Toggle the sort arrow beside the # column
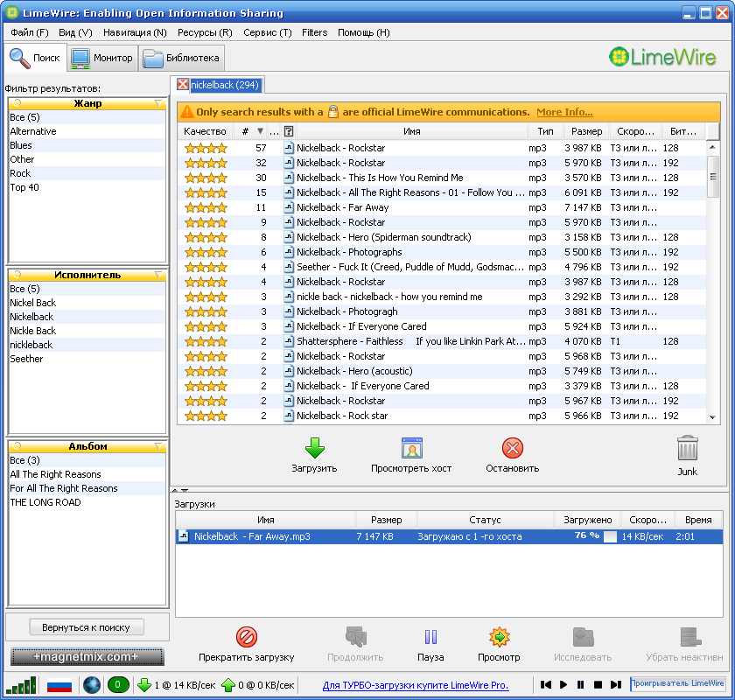The width and height of the screenshot is (735, 700). point(260,131)
